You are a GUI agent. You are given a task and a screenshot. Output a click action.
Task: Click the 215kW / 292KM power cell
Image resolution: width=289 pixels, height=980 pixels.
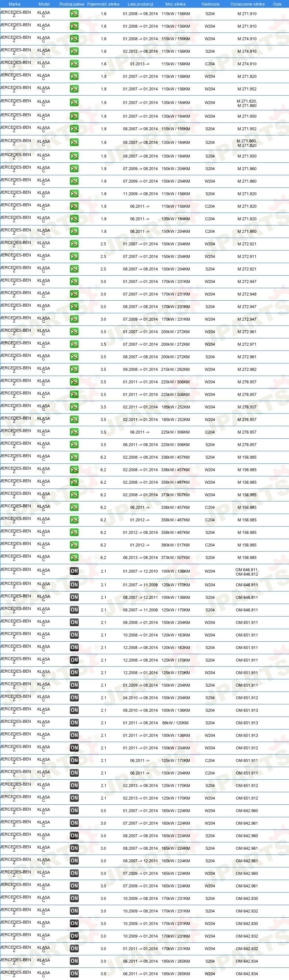(176, 369)
